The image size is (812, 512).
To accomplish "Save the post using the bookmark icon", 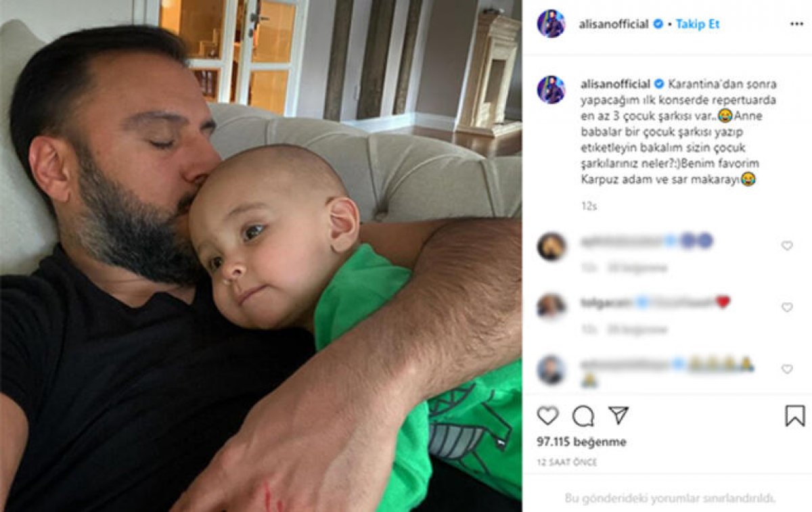I will coord(795,415).
